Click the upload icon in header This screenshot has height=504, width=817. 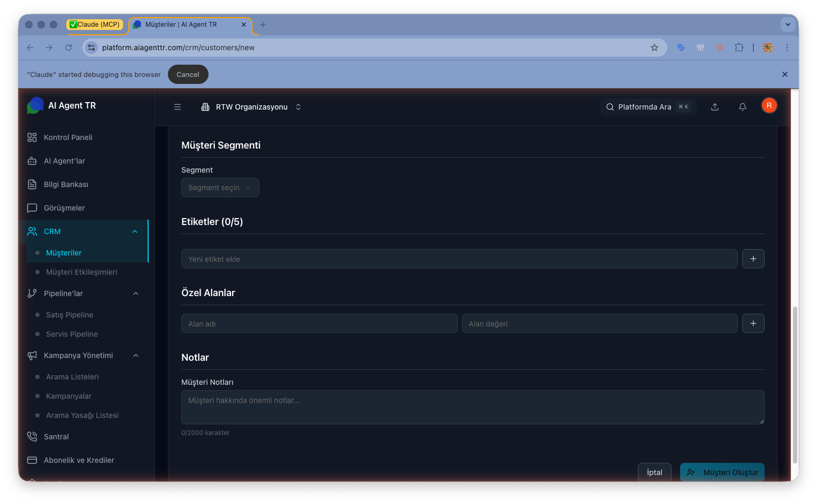point(715,107)
